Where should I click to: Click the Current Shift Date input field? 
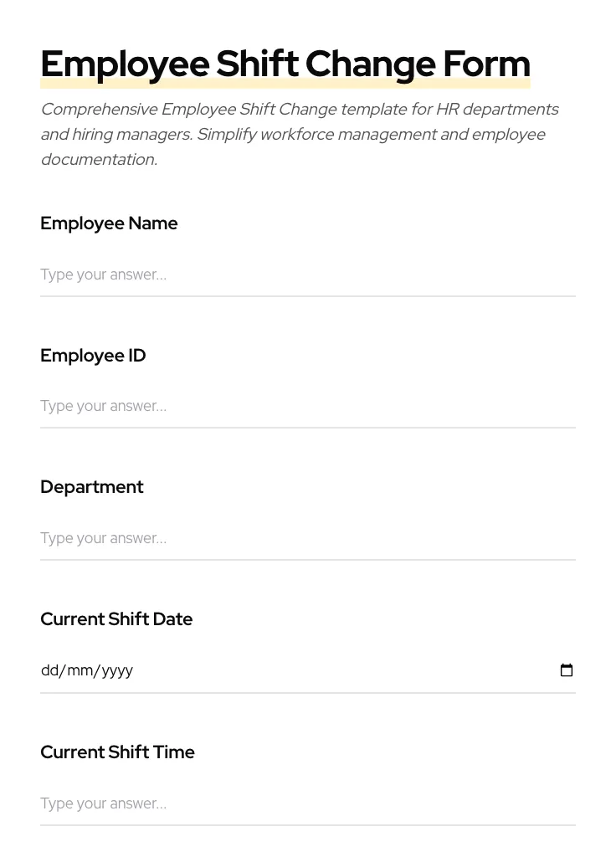251,670
